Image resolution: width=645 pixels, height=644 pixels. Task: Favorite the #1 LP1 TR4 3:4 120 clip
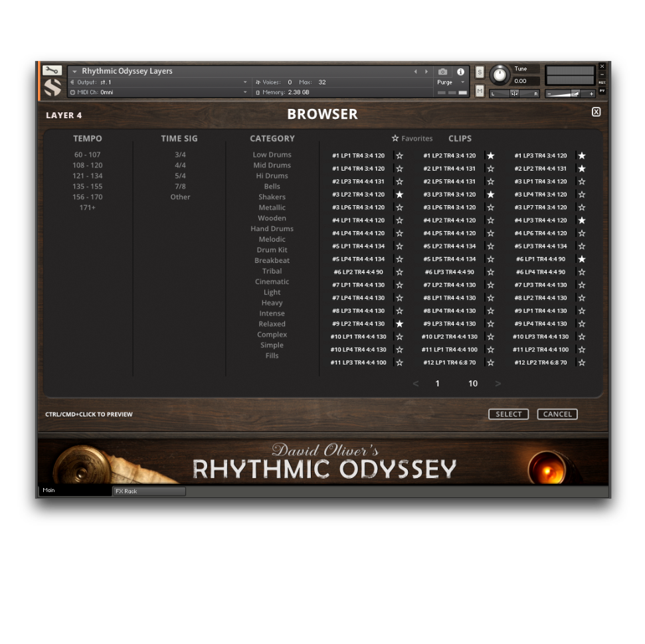click(399, 156)
